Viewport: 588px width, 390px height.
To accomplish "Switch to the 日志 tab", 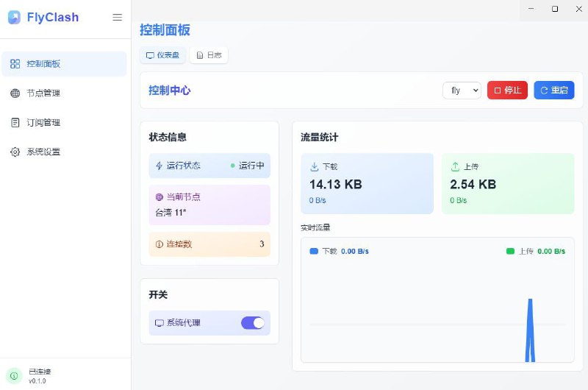I will click(209, 55).
